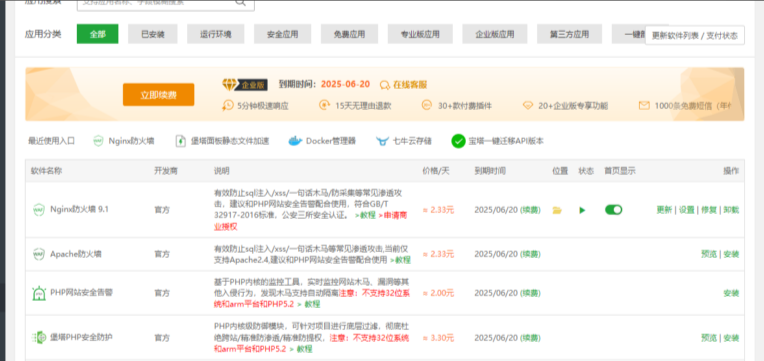764x361 pixels.
Task: Open 堡塔面板静态文件加速 shortcut icon
Action: click(181, 141)
